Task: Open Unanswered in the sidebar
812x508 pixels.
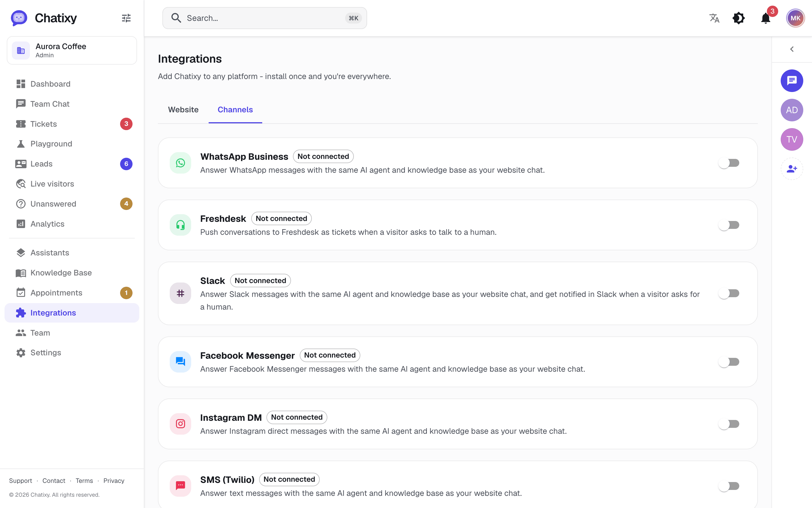Action: (x=72, y=204)
